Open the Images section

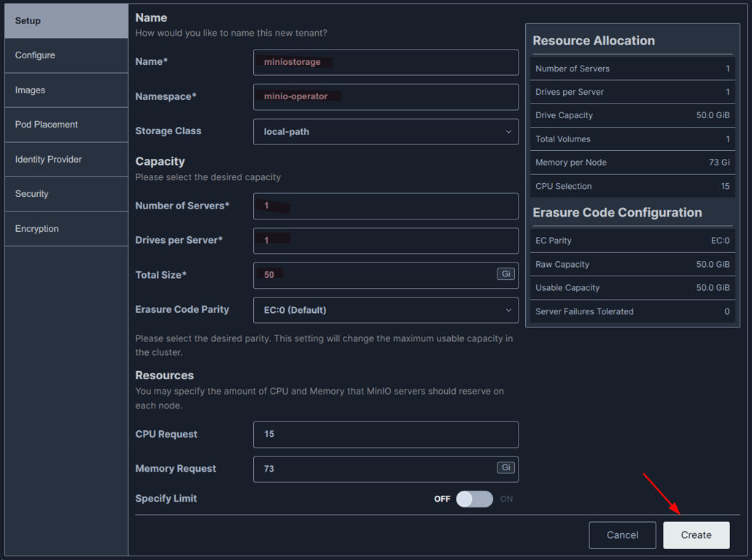66,90
